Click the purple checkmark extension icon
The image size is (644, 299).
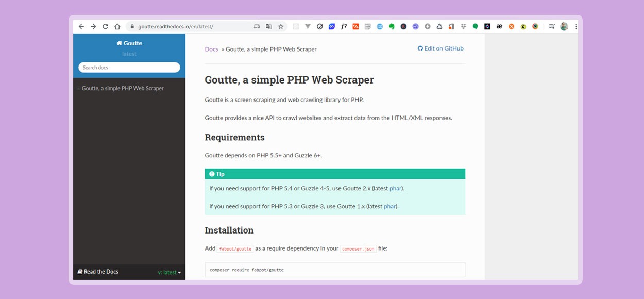coord(415,26)
